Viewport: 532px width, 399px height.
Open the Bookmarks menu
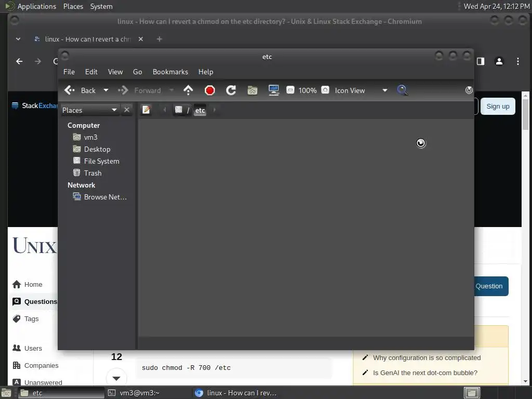click(x=170, y=72)
